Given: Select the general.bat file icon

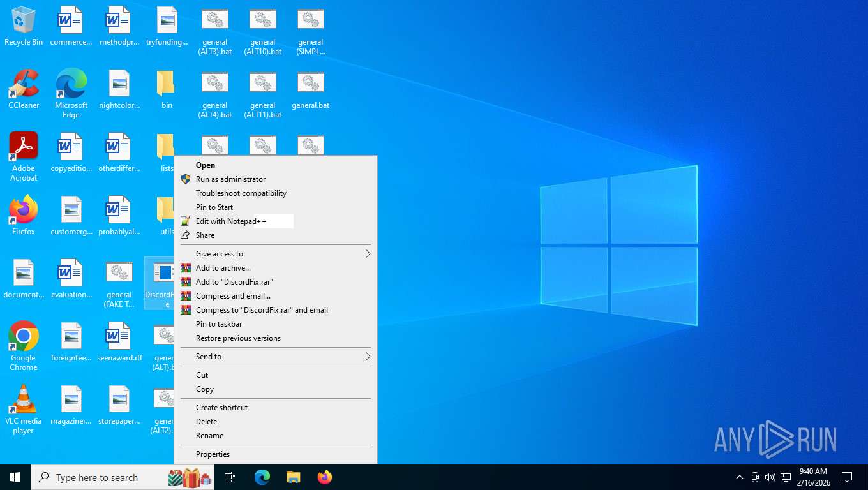Looking at the screenshot, I should point(311,89).
